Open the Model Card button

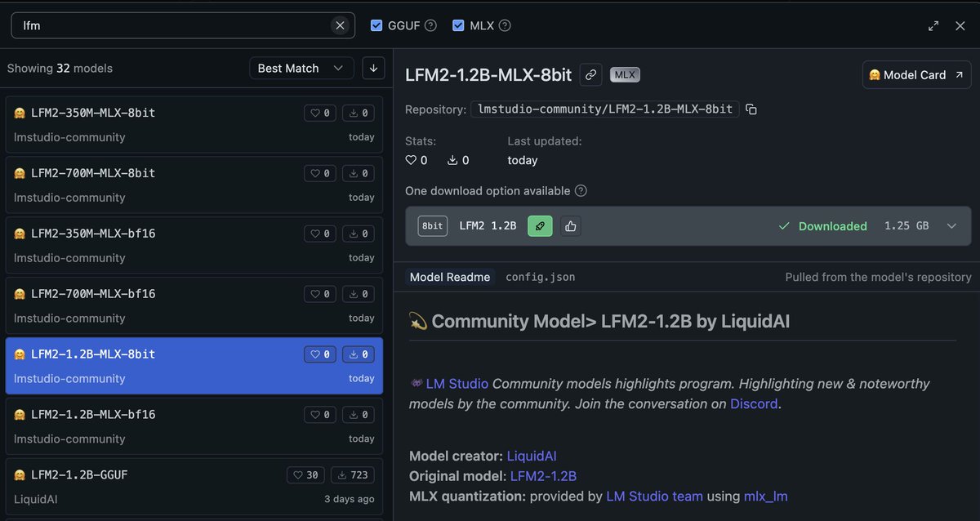click(916, 74)
